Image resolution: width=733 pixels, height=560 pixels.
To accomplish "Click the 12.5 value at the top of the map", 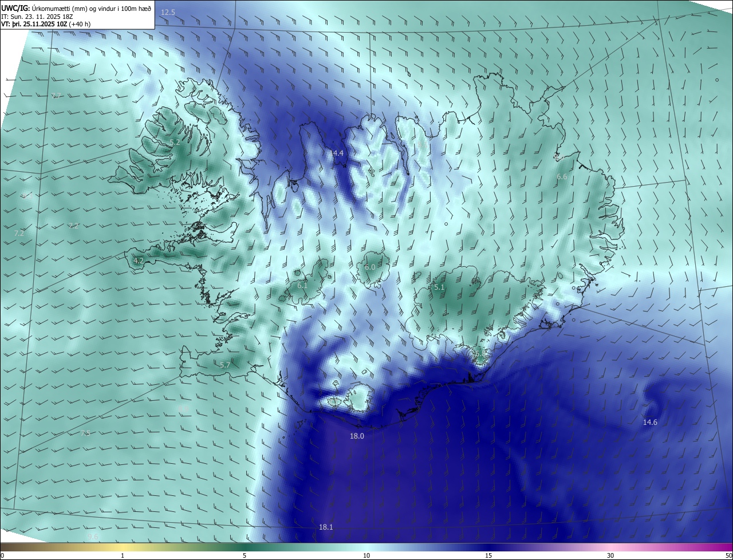I will pos(168,12).
